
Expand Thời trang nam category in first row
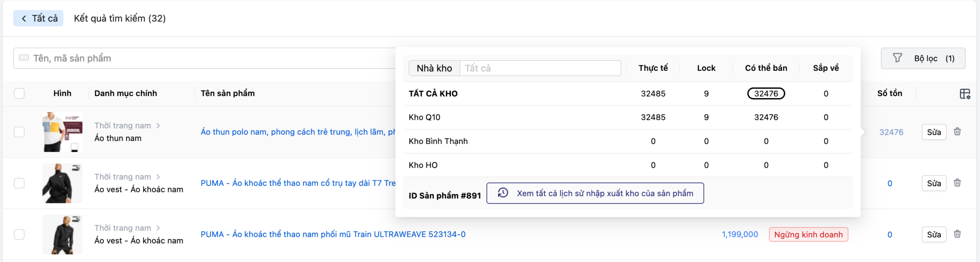158,126
